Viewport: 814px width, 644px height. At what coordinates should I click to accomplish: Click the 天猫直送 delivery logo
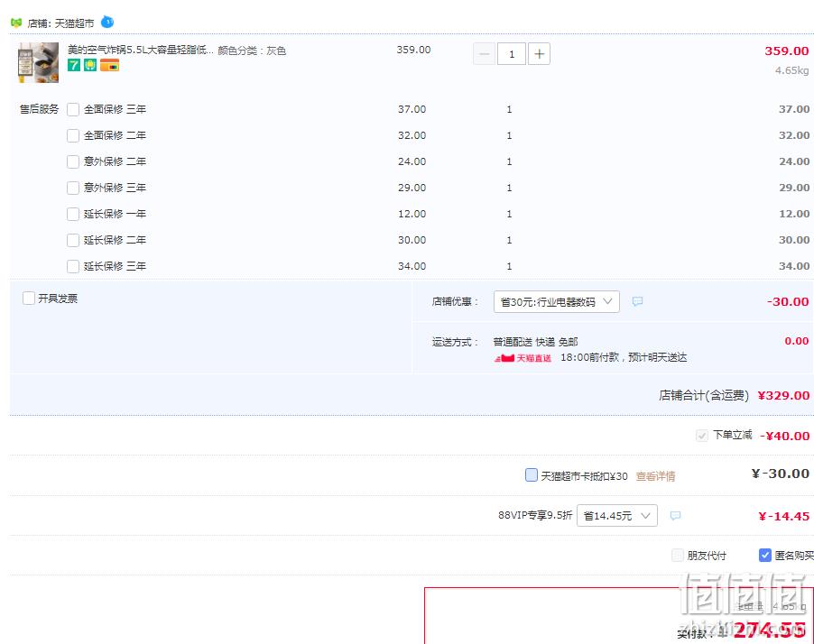click(523, 357)
